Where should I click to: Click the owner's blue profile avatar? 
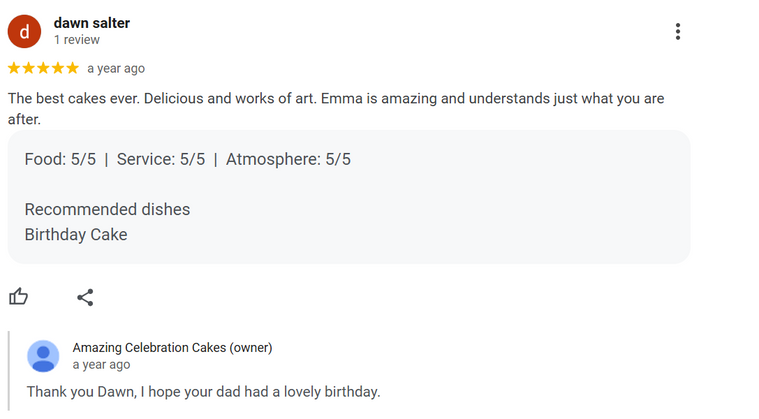click(43, 356)
